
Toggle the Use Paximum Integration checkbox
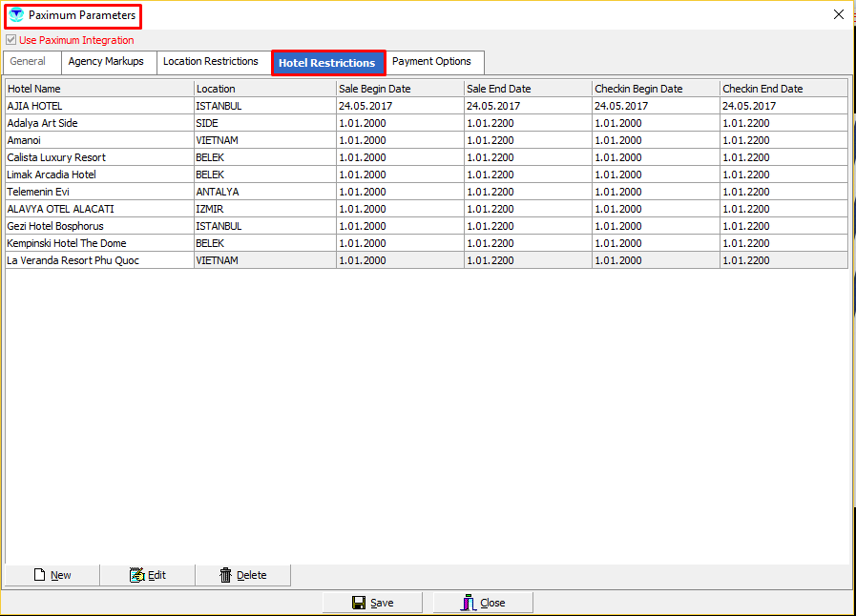tap(11, 40)
